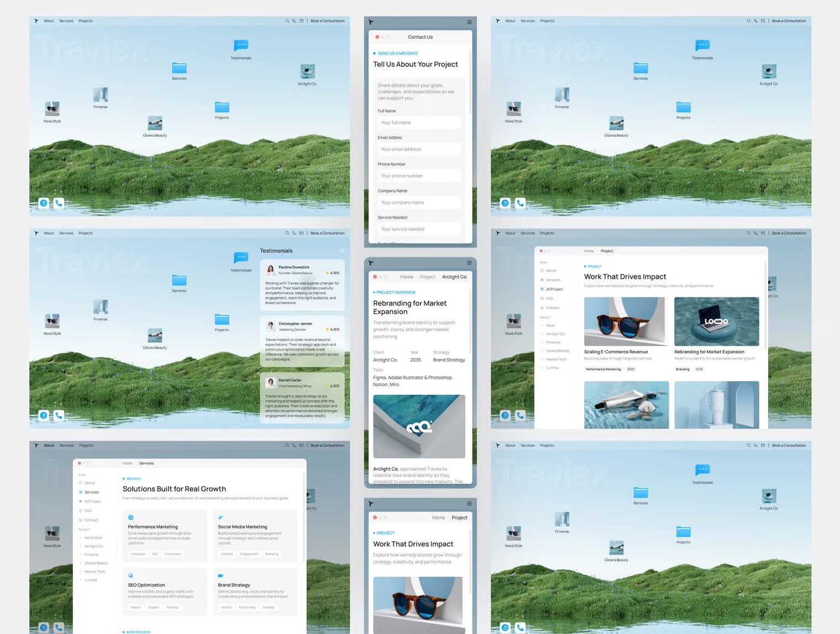This screenshot has width=840, height=634.
Task: Click Book a Consultation in the Testimonials panel mockup
Action: pos(328,233)
